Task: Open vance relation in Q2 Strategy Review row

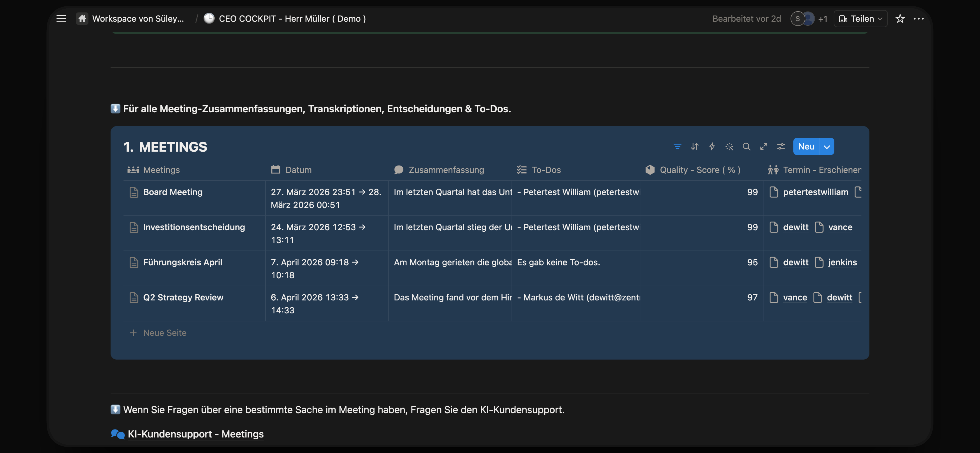Action: (795, 297)
